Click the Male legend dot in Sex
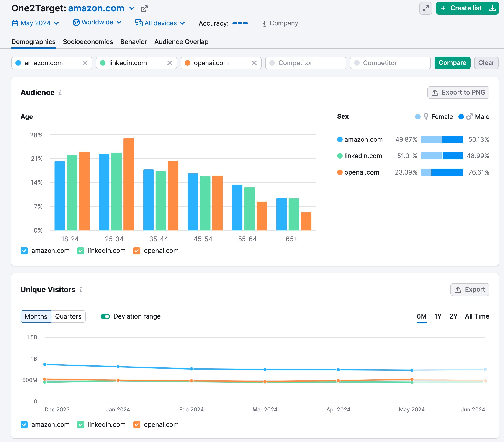The height and width of the screenshot is (442, 504). click(x=461, y=117)
